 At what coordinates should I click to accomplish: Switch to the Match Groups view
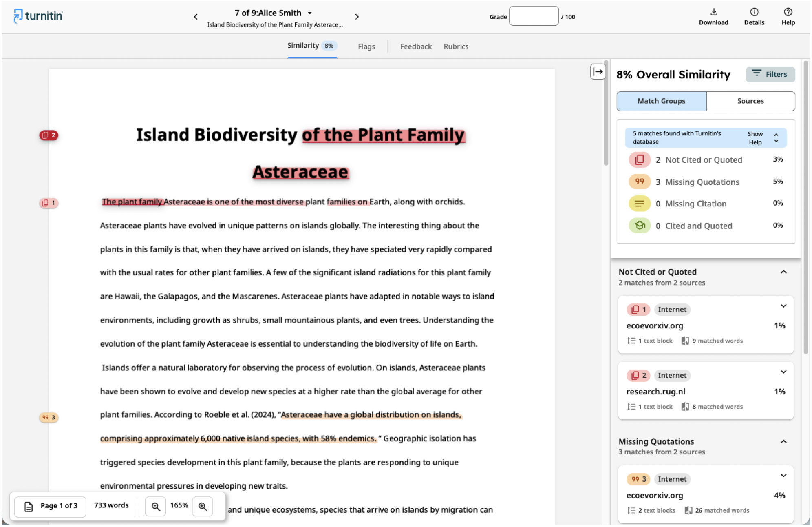(661, 101)
